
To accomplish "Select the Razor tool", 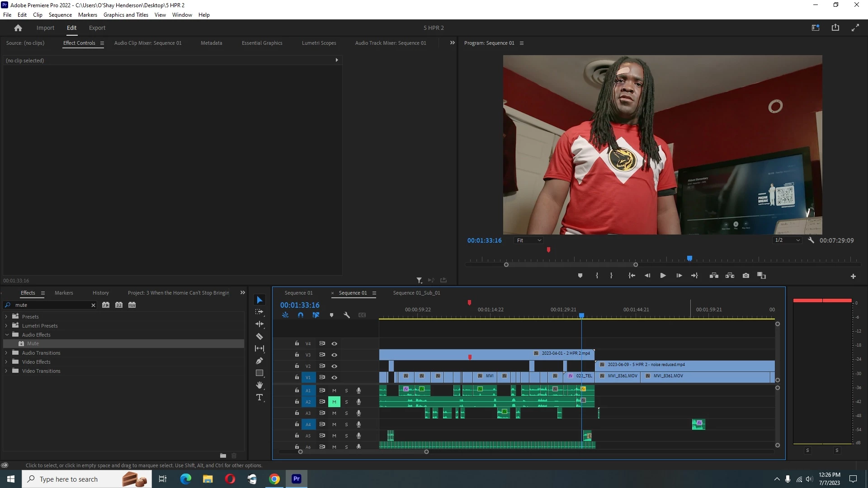I will click(x=259, y=337).
